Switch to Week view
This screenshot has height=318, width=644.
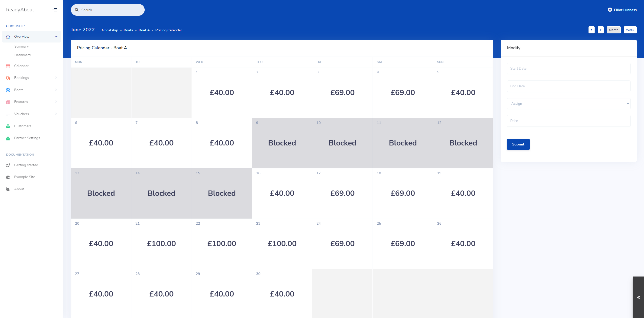[x=630, y=30]
